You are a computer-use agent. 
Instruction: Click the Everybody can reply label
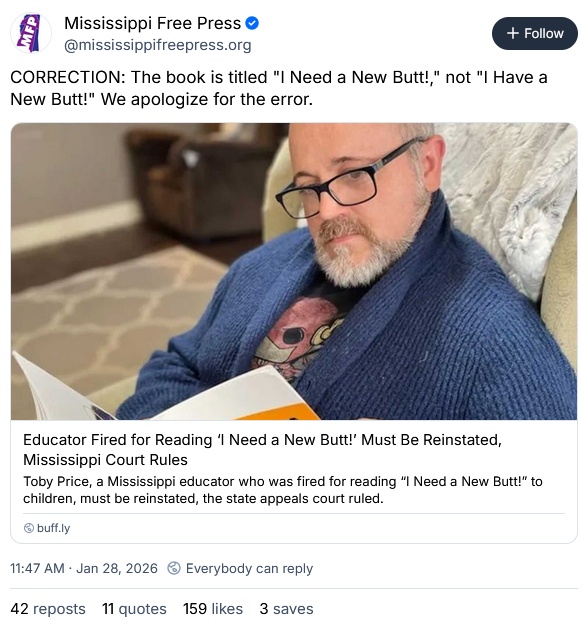click(x=249, y=568)
